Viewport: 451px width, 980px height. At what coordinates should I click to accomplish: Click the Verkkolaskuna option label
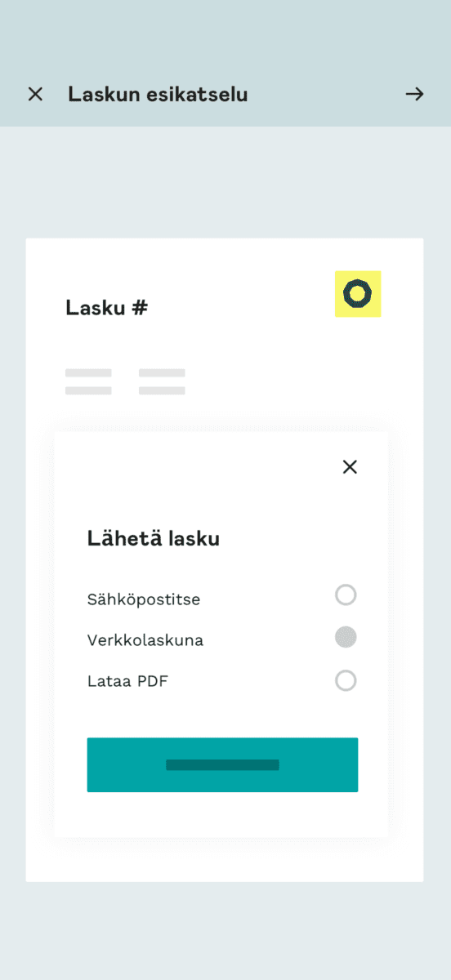145,640
